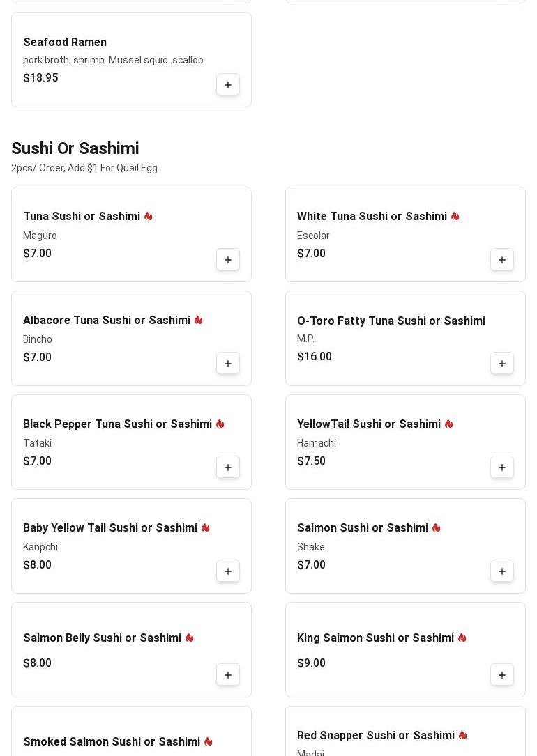This screenshot has height=756, width=537.
Task: Click the Sushi Or Sashimi section heading
Action: [75, 148]
